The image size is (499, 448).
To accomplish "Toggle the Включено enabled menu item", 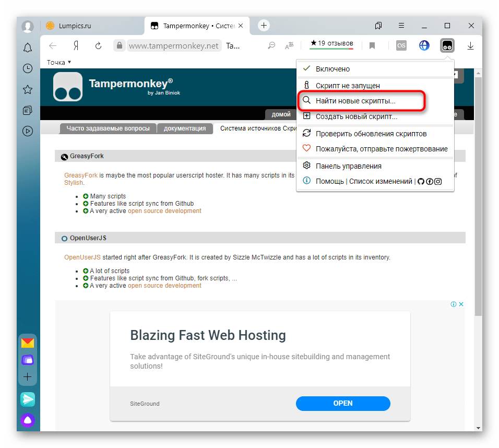I will [375, 69].
